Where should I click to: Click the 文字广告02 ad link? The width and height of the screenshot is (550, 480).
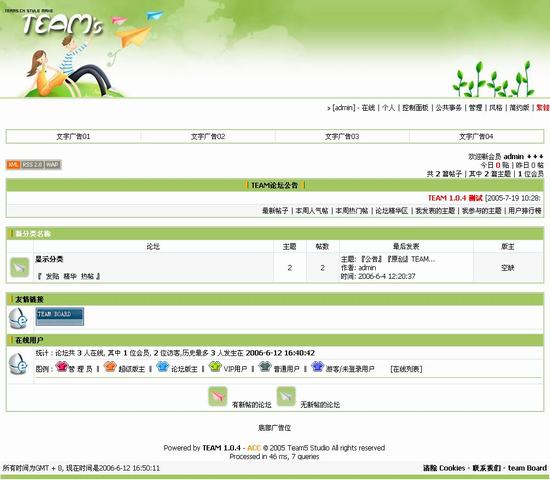pos(208,136)
